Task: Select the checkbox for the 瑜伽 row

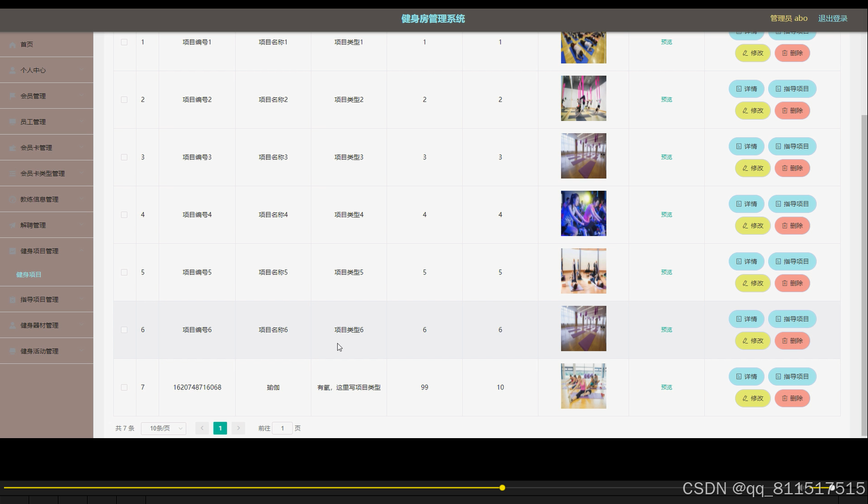Action: click(124, 387)
